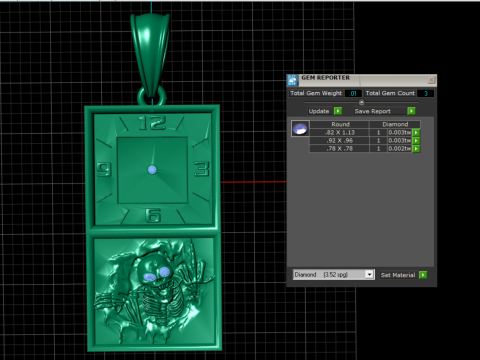
Task: Click the Total Gem Count value field
Action: [x=425, y=93]
